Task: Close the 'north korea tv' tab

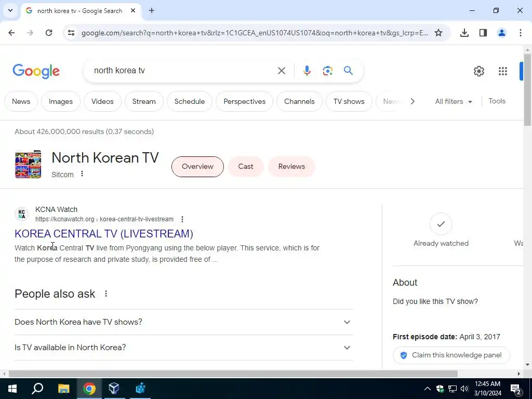Action: click(x=133, y=10)
